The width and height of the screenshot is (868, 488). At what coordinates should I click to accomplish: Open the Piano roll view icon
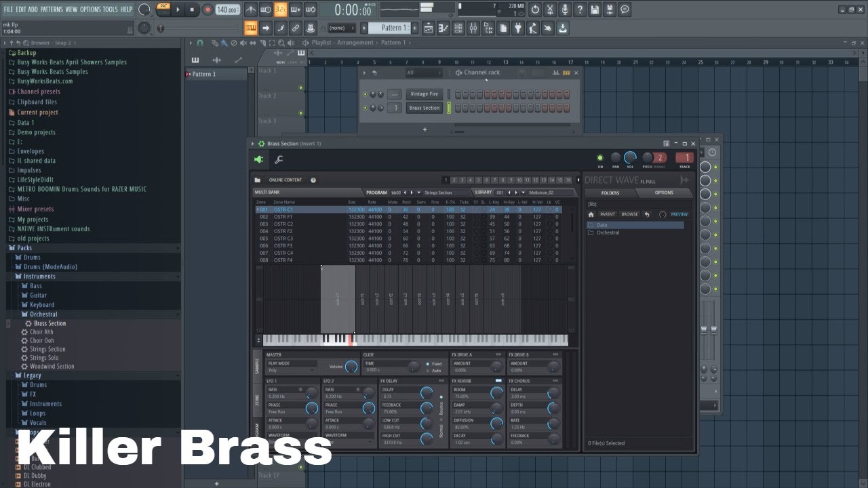pyautogui.click(x=443, y=28)
